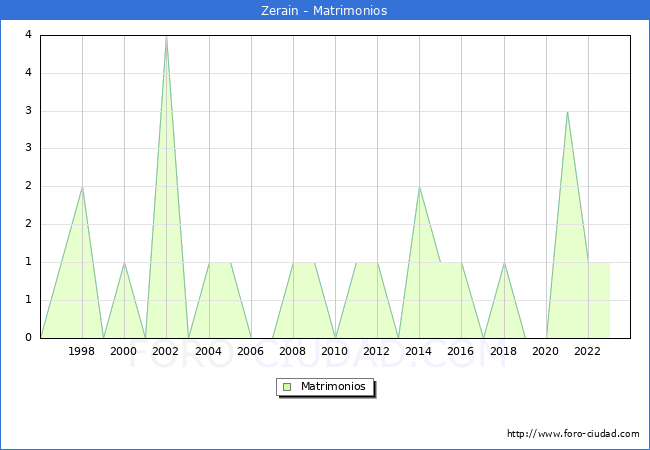Click the chart title 'Zerain - Matrimonios'
This screenshot has height=450, width=650.
point(324,10)
